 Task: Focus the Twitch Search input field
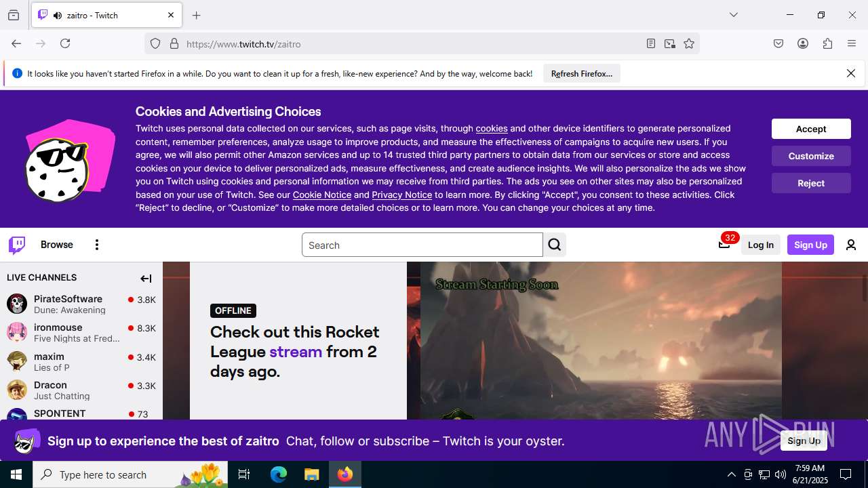(x=422, y=245)
